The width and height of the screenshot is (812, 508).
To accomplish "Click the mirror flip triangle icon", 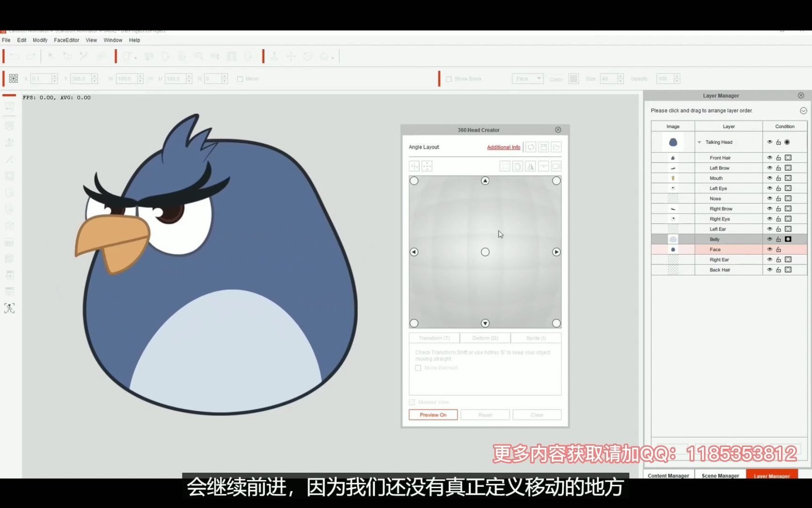I will 531,166.
